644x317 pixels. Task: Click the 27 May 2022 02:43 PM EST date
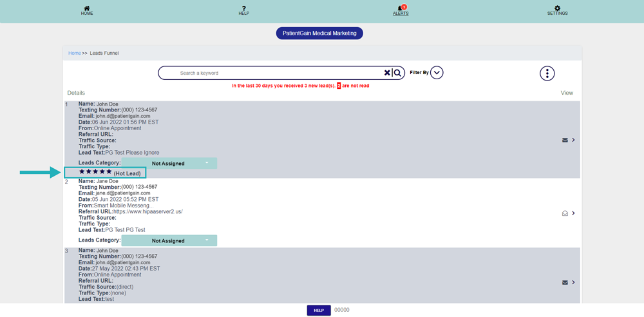[x=126, y=269]
